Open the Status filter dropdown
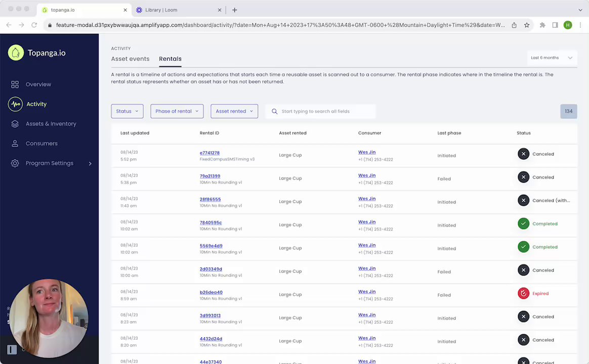 click(127, 111)
